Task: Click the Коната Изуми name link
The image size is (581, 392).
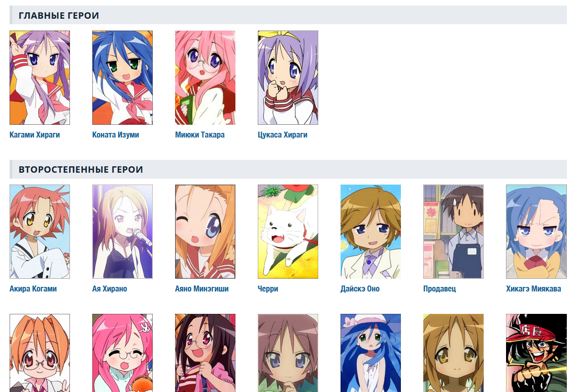Action: tap(116, 135)
